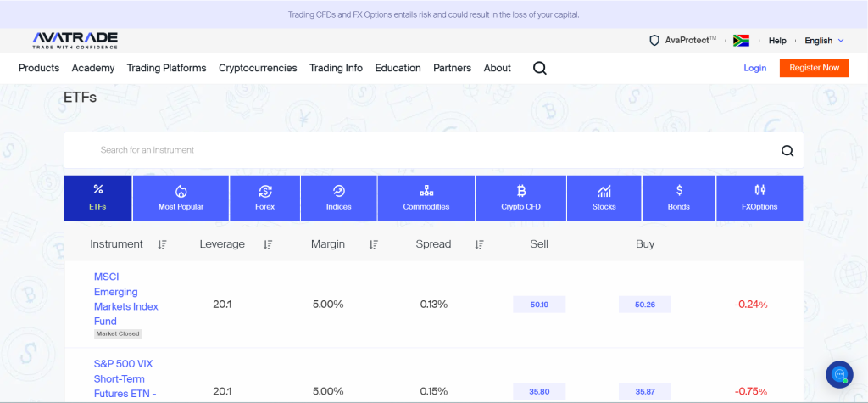The image size is (868, 403).
Task: Click the 35.80 Sell price button
Action: tap(539, 391)
